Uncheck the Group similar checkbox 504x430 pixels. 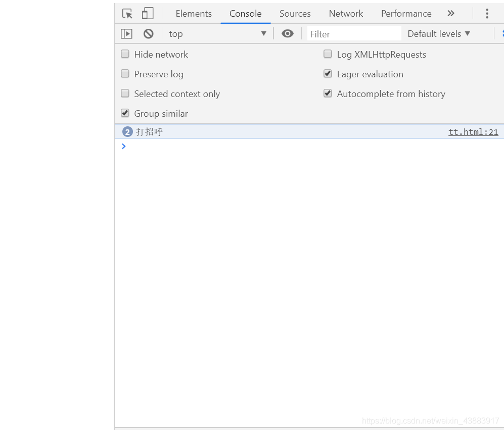[x=125, y=113]
